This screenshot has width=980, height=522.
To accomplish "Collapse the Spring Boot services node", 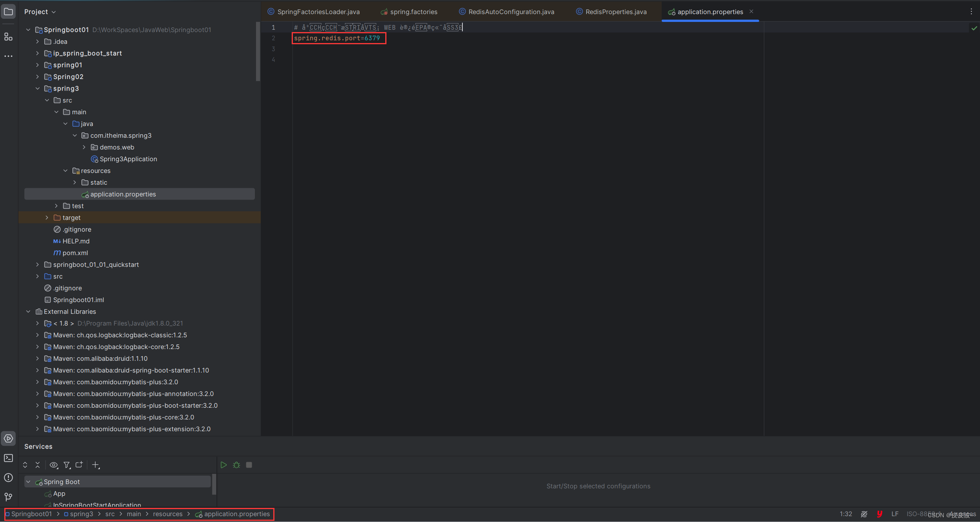I will click(28, 482).
